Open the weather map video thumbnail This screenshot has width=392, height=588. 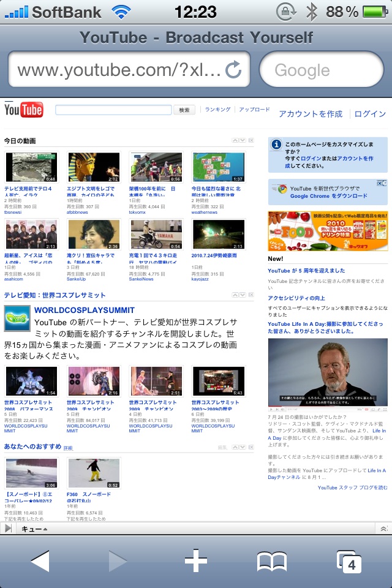(x=218, y=167)
